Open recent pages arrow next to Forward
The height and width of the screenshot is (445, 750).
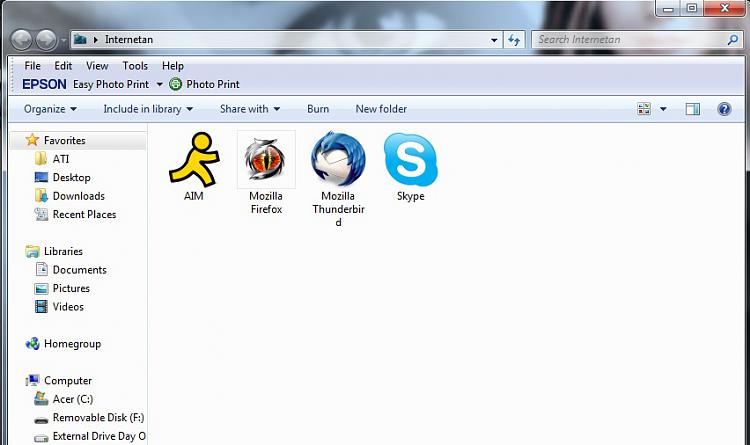(x=64, y=40)
